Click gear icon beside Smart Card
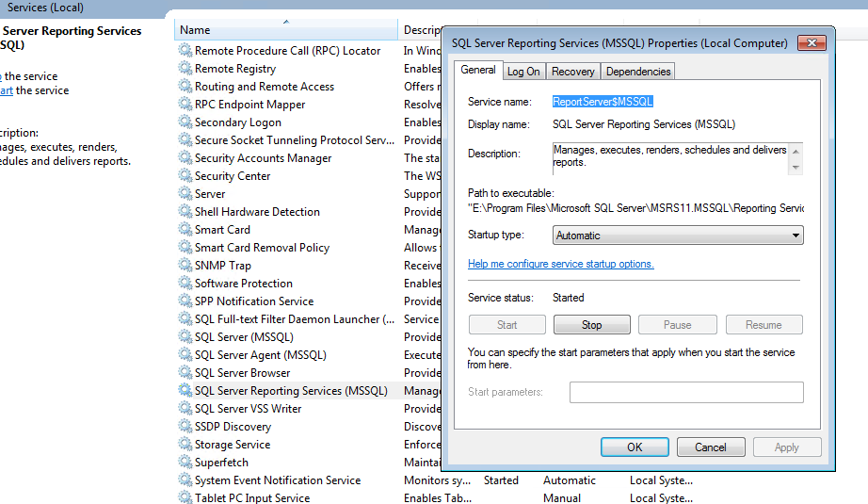This screenshot has height=504, width=868. point(185,229)
